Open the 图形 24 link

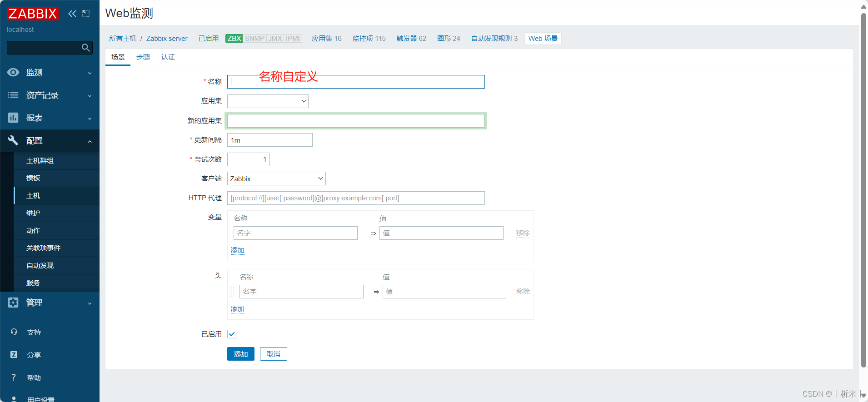tap(449, 39)
